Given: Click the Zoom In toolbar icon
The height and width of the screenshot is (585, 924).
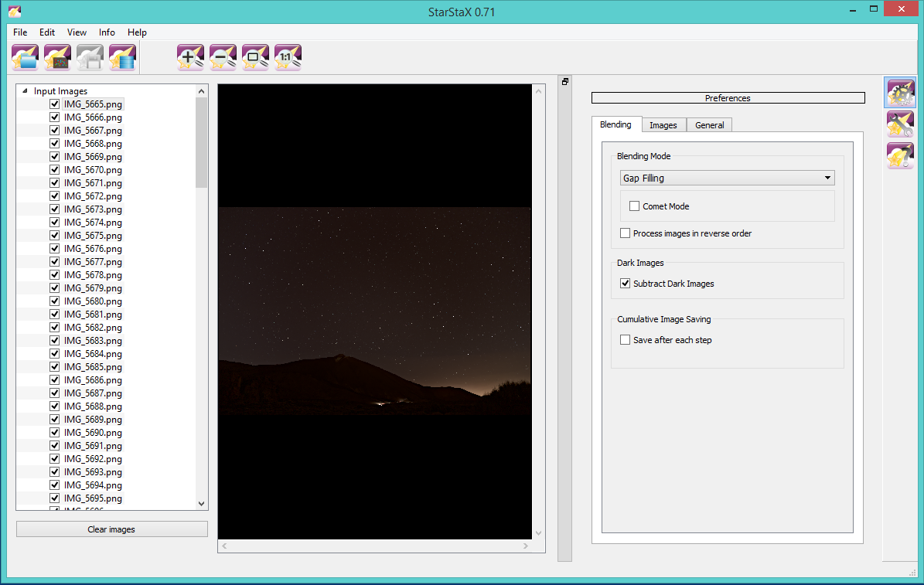Looking at the screenshot, I should coord(191,58).
